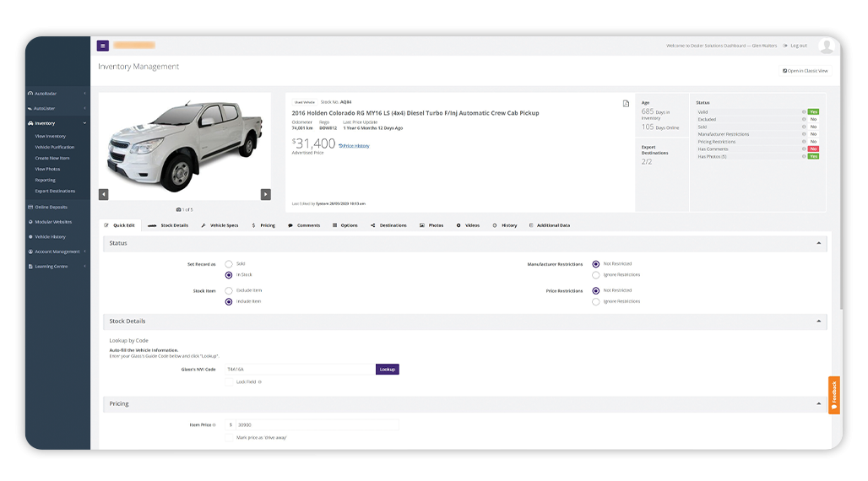
Task: Click the AutoLister sidebar icon
Action: pos(30,109)
